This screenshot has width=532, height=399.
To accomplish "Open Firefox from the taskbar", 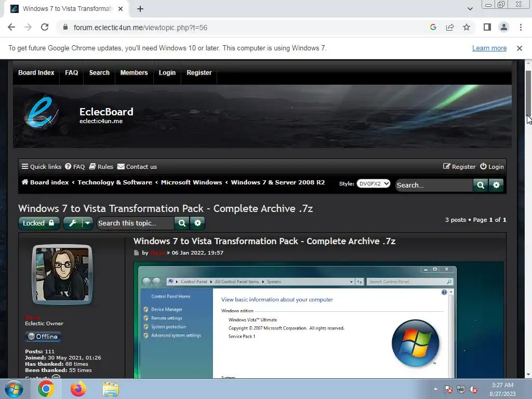I will [x=78, y=389].
